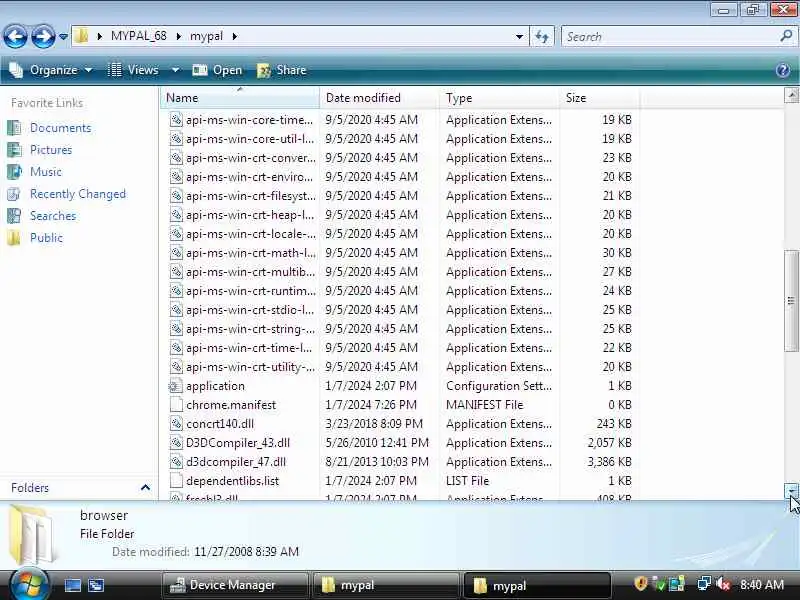Click Show Desktop quick launch icon
Screen dimensions: 800x600
(x=72, y=585)
